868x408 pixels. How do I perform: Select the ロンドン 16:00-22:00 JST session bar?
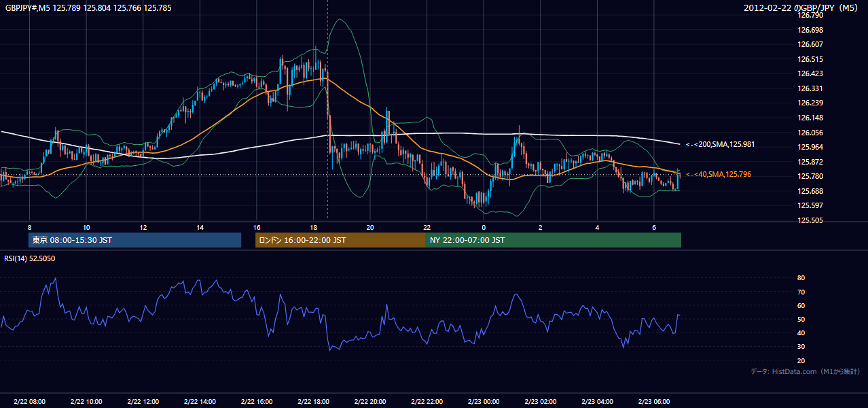(340, 240)
